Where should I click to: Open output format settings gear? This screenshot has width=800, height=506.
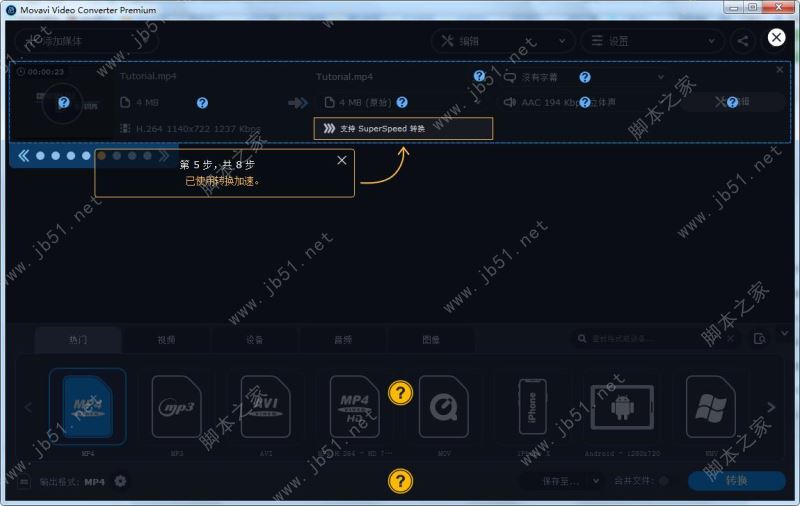[120, 481]
